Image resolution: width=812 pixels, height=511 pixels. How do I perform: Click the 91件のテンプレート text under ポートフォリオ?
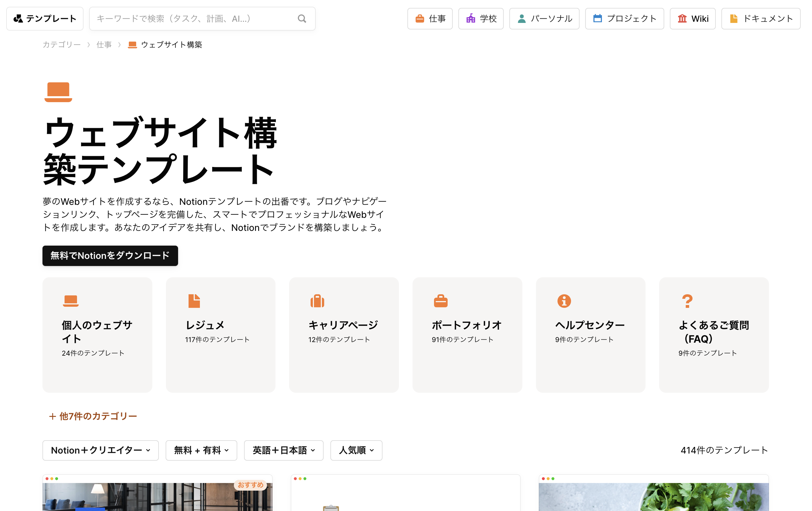tap(463, 340)
